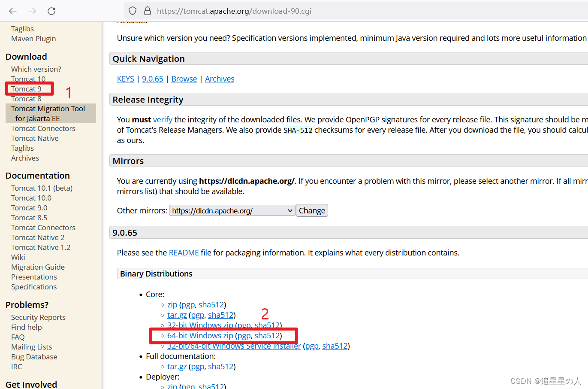588x389 pixels.
Task: Open the Presentations sidebar link
Action: [x=34, y=277]
